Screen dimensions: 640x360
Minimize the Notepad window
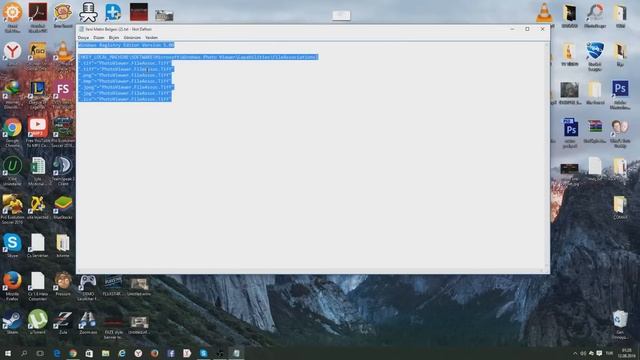(x=512, y=29)
